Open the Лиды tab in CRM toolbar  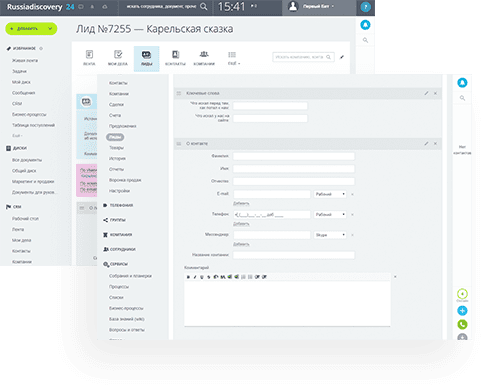click(146, 59)
